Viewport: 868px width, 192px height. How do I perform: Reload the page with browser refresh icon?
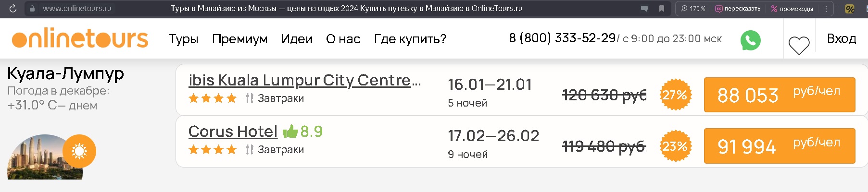pos(13,8)
